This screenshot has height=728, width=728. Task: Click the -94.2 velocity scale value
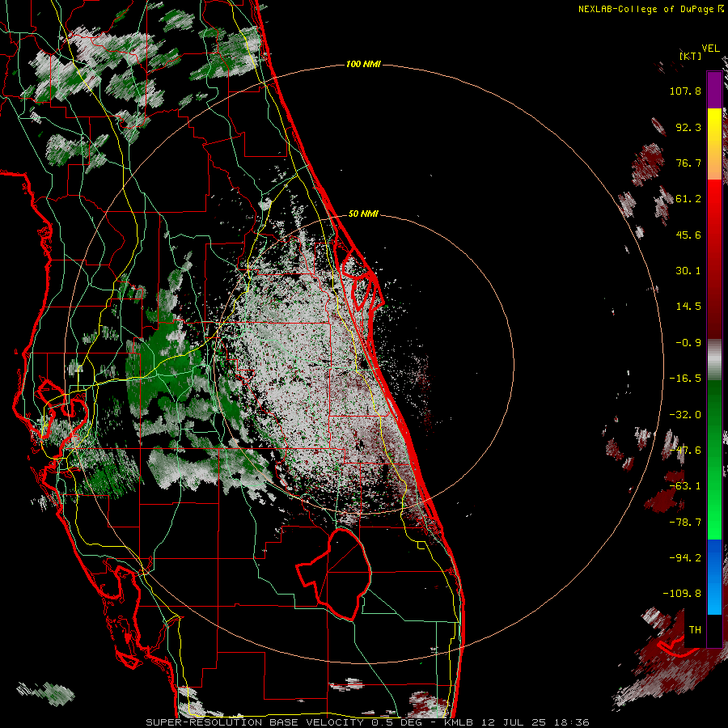click(x=685, y=558)
